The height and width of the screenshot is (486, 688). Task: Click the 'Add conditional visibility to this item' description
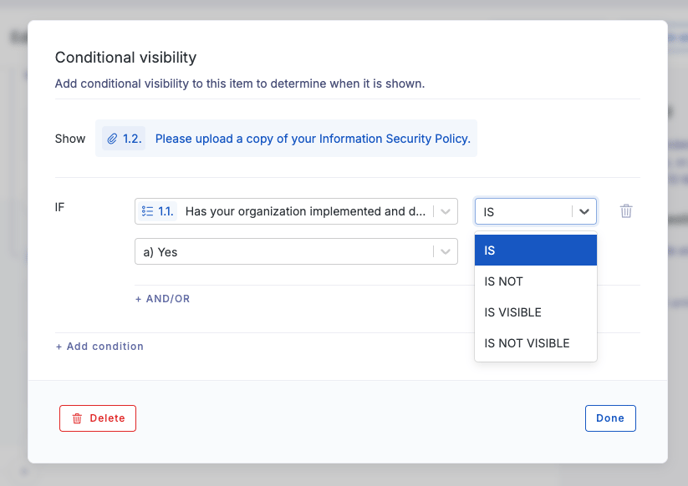pos(240,83)
